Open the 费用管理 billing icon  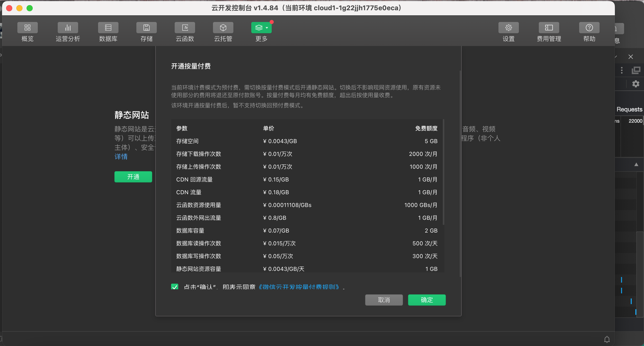click(549, 28)
